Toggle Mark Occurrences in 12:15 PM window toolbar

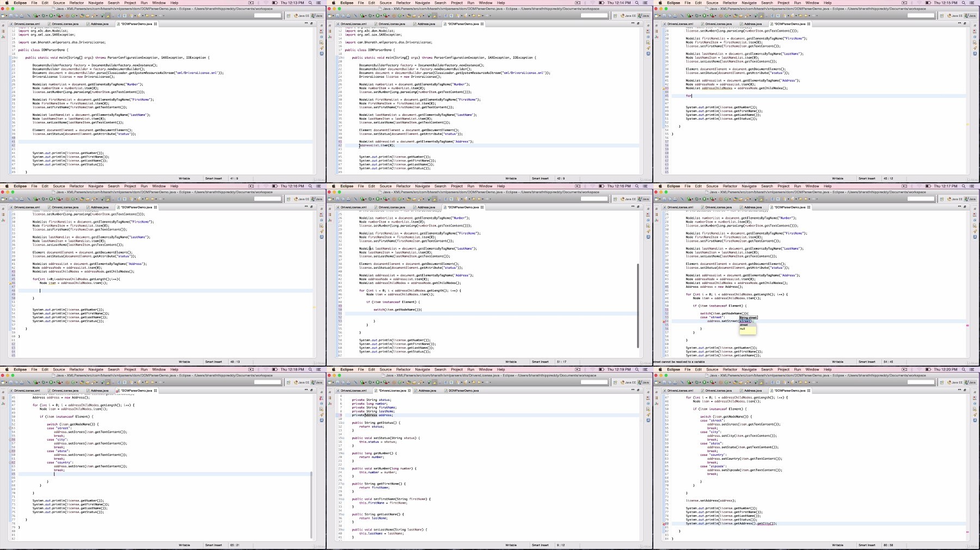(x=761, y=16)
